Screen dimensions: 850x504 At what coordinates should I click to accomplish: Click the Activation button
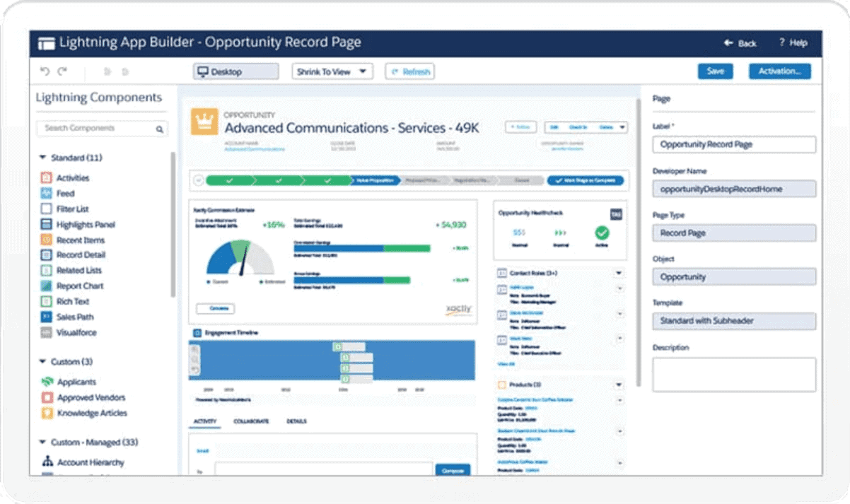(779, 71)
